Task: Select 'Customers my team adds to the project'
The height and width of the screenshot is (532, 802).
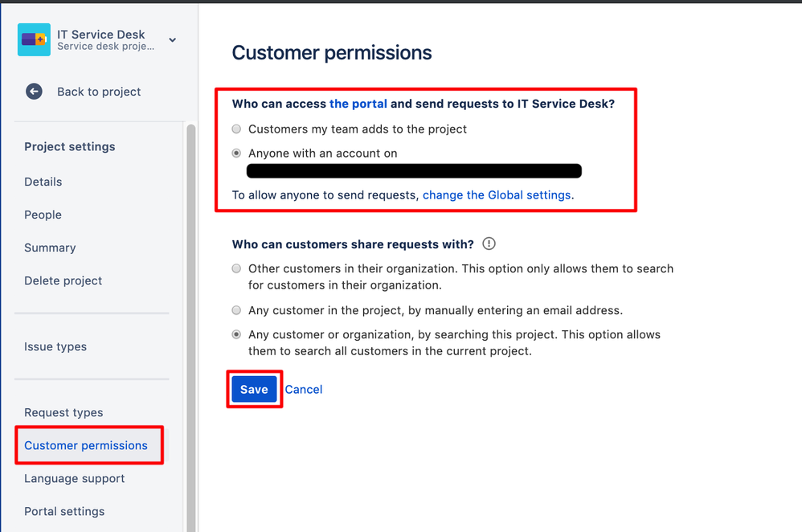Action: (x=236, y=129)
